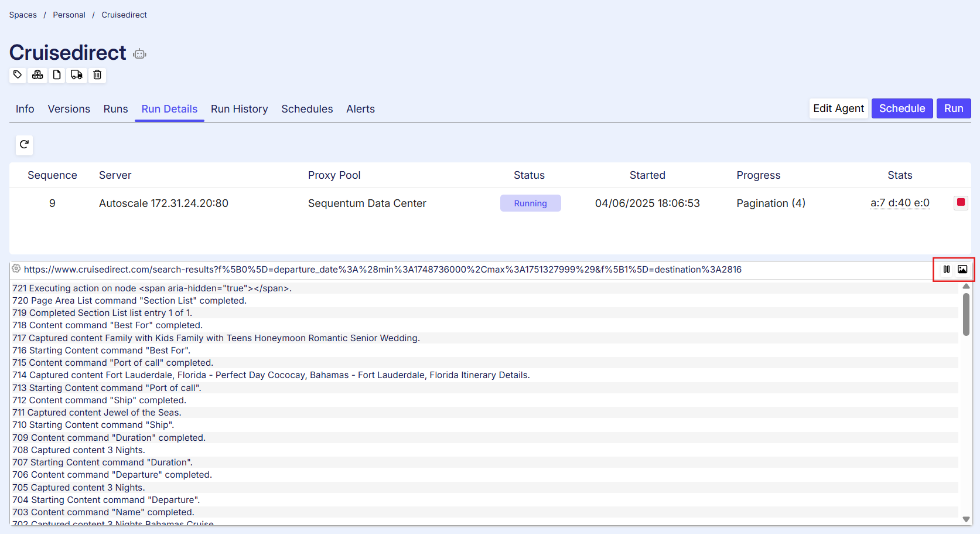The image size is (980, 534).
Task: Start the agent with the Run button
Action: tap(953, 108)
